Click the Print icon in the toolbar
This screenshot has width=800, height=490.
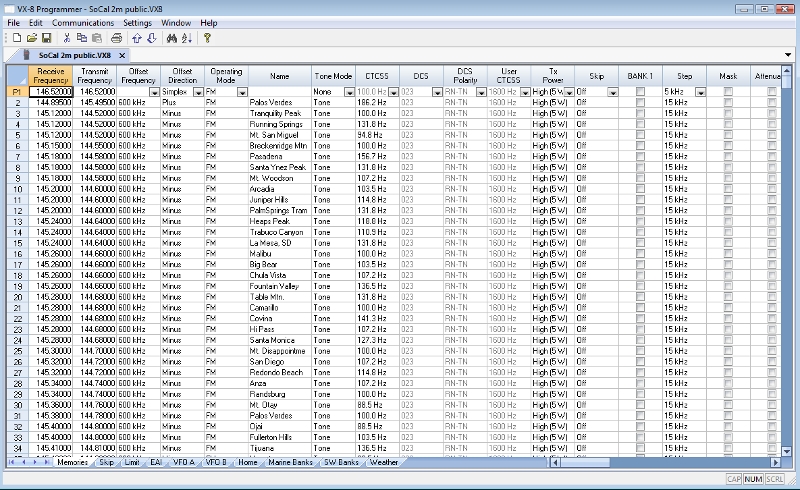(x=117, y=38)
